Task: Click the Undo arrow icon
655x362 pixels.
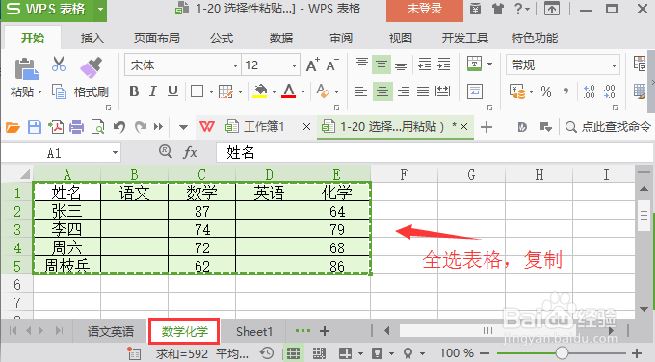Action: point(119,127)
